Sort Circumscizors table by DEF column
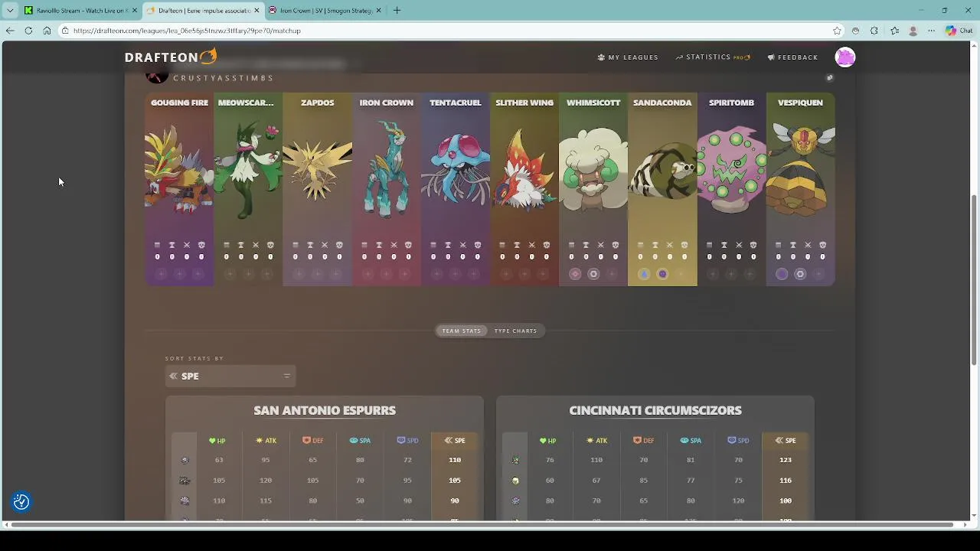The width and height of the screenshot is (980, 551). pos(643,441)
